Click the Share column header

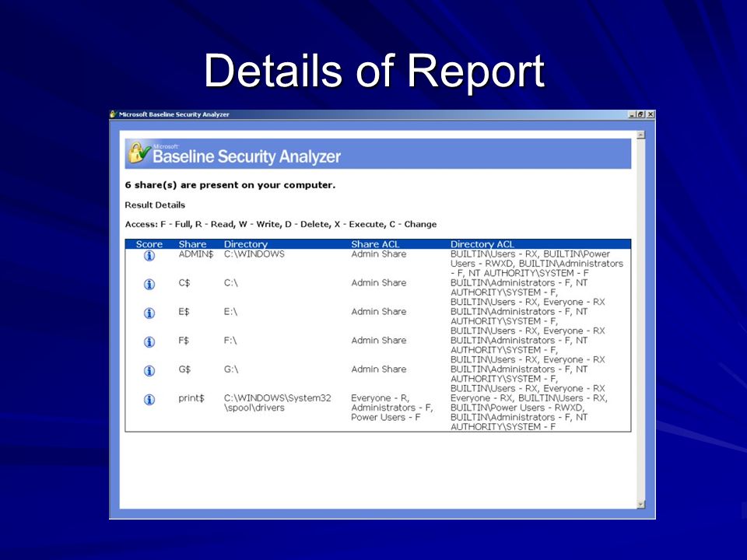192,244
